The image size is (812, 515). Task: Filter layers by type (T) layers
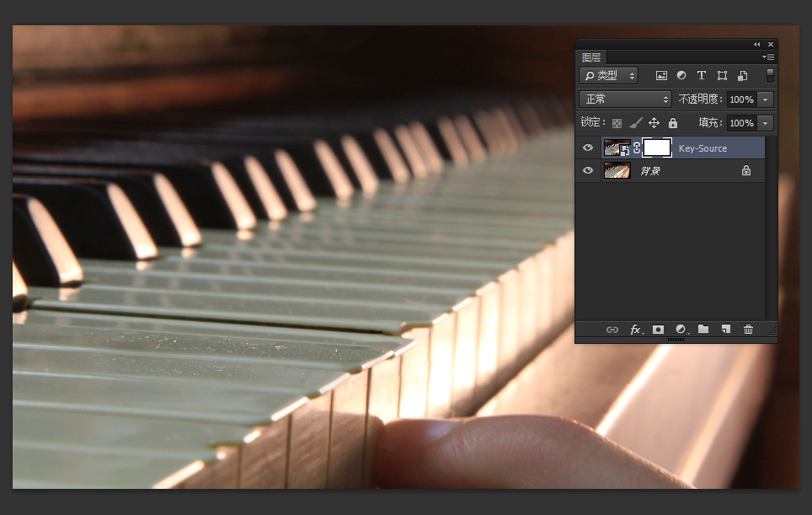[702, 76]
